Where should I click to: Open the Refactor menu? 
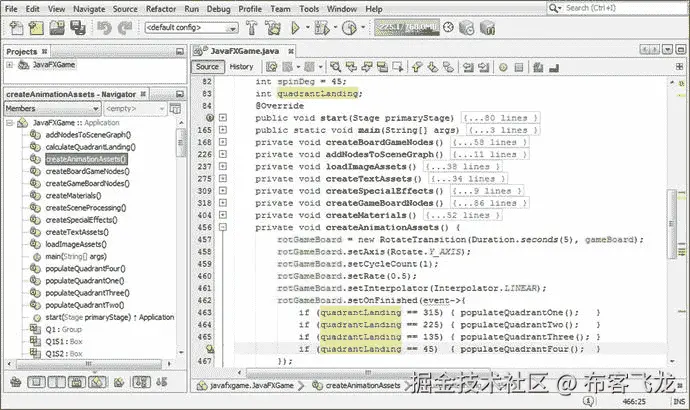click(x=161, y=9)
